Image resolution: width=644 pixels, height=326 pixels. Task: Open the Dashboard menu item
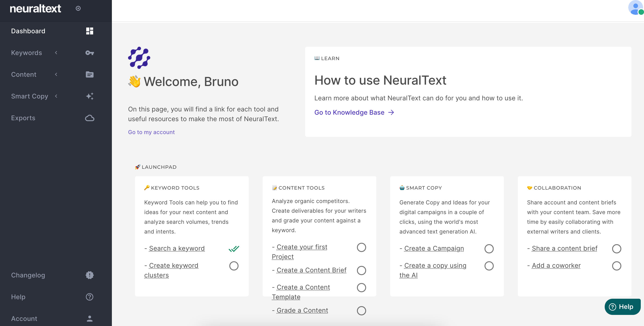28,31
